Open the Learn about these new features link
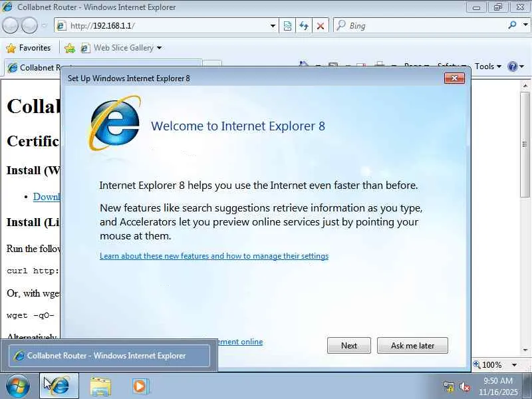This screenshot has height=399, width=532. [214, 256]
